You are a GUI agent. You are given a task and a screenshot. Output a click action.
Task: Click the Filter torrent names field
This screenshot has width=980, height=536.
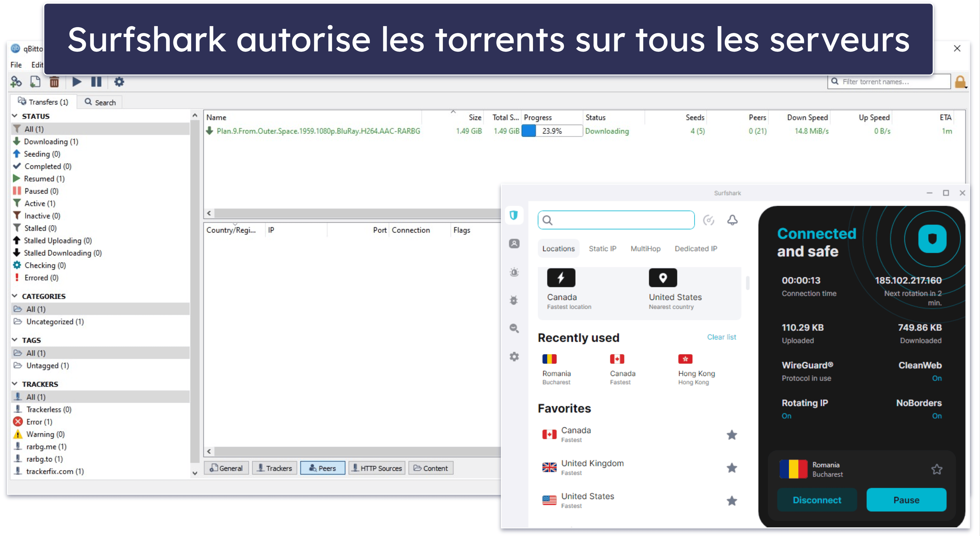coord(889,81)
